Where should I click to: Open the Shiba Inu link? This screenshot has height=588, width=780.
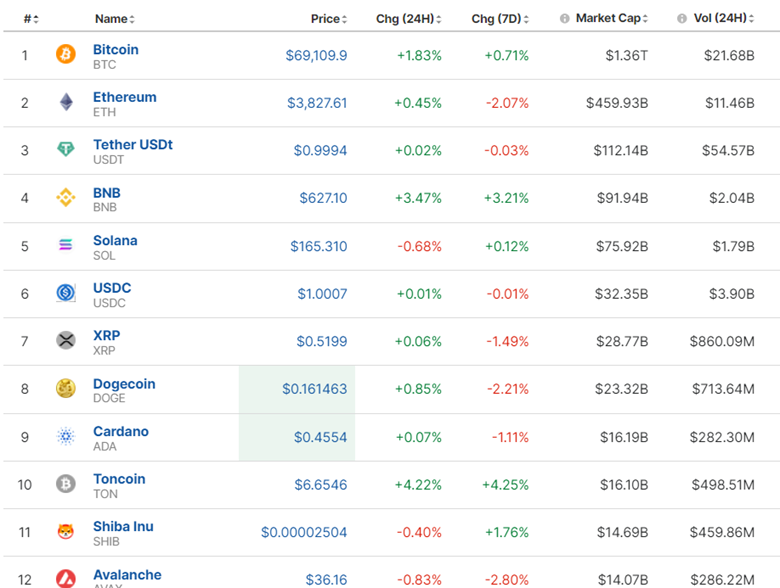[123, 526]
